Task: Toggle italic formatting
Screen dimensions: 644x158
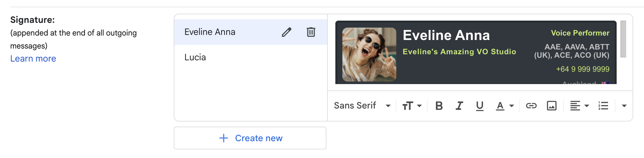Action: coord(459,106)
